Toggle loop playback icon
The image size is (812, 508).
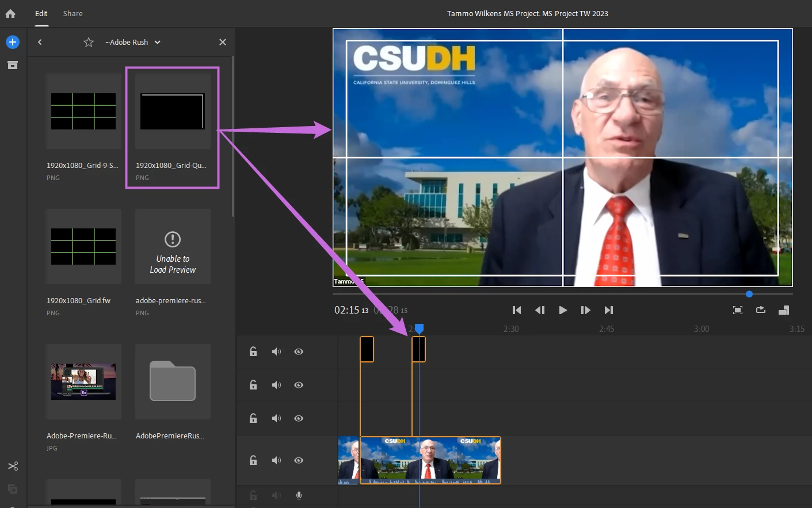761,310
